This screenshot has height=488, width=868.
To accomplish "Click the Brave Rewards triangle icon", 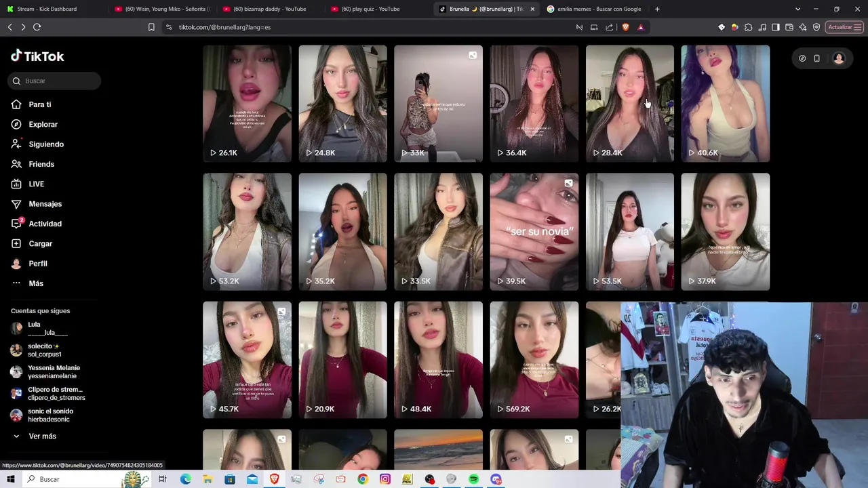I will (640, 27).
